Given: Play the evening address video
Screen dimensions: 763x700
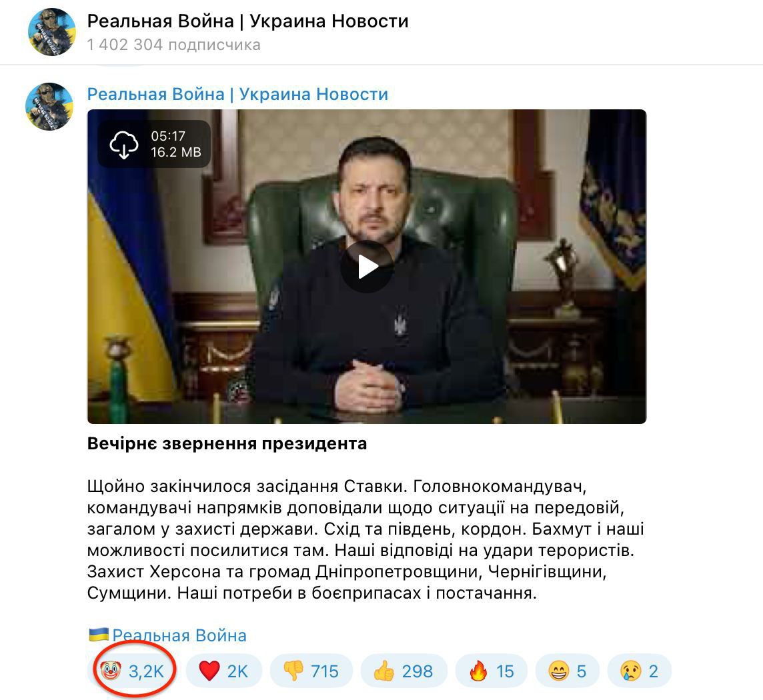Looking at the screenshot, I should [367, 267].
